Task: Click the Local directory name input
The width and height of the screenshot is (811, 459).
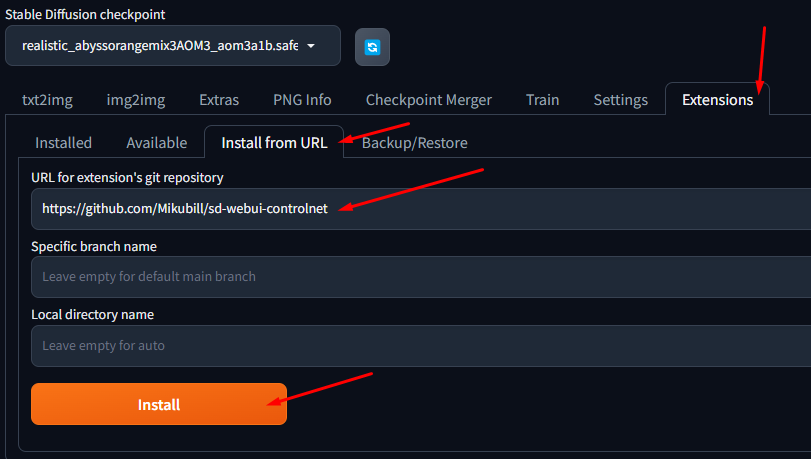Action: point(420,346)
